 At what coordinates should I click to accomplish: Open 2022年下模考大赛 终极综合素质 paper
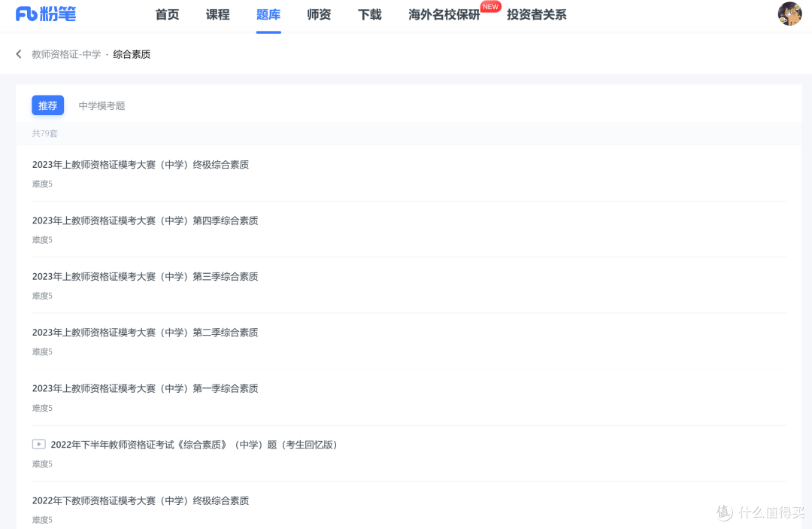141,500
